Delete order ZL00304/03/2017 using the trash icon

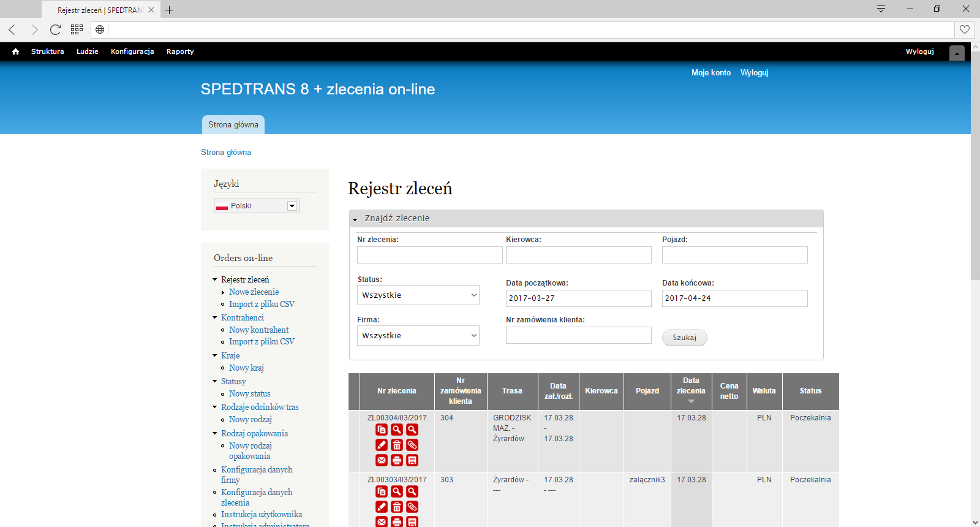pyautogui.click(x=397, y=445)
